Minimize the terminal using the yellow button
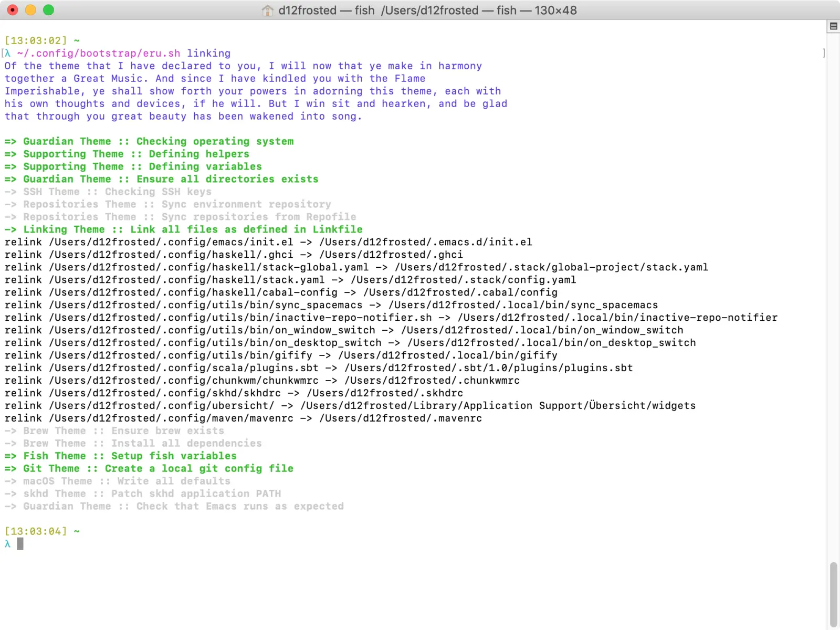 [30, 10]
